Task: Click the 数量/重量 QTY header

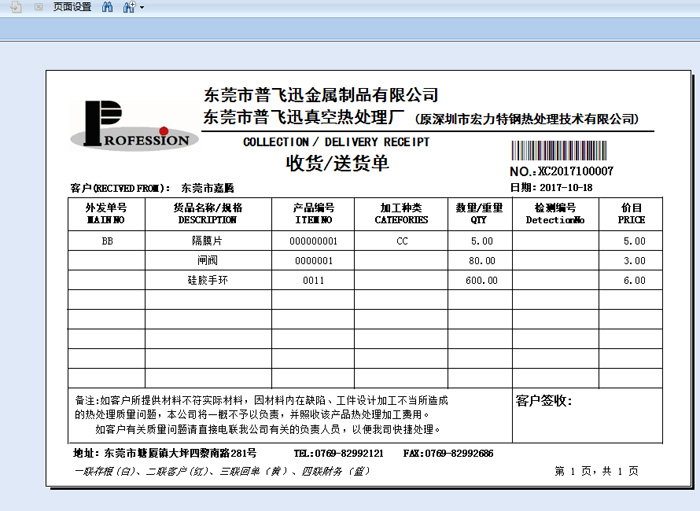Action: tap(479, 213)
